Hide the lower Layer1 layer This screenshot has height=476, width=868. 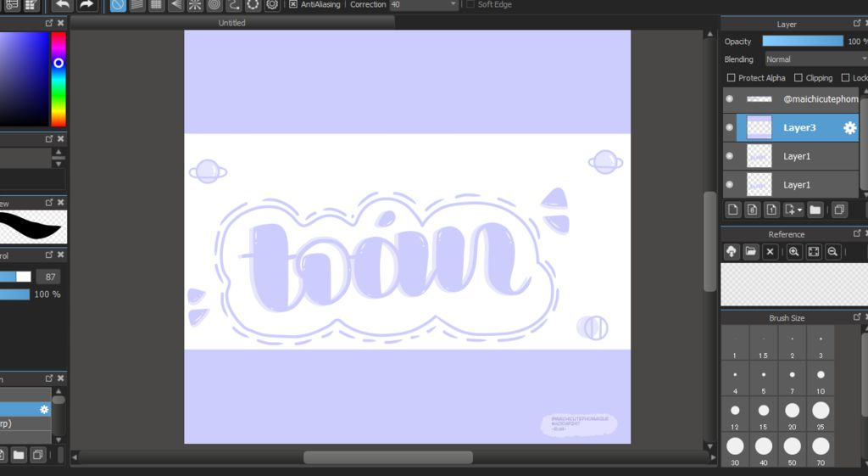730,184
